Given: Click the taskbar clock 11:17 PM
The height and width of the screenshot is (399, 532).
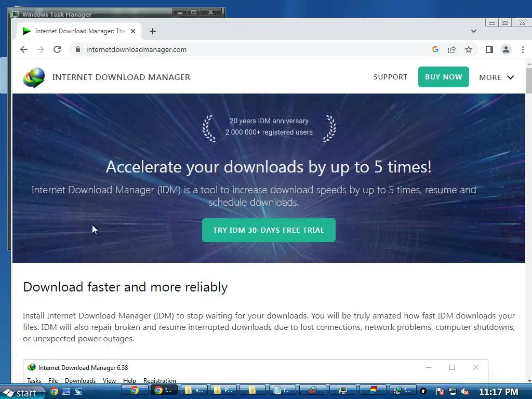Looking at the screenshot, I should point(498,392).
